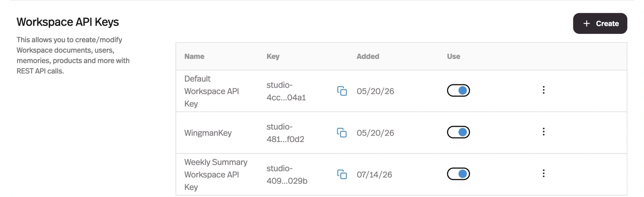Select the description text about REST API calls
Image resolution: width=644 pixels, height=197 pixels.
tap(73, 55)
